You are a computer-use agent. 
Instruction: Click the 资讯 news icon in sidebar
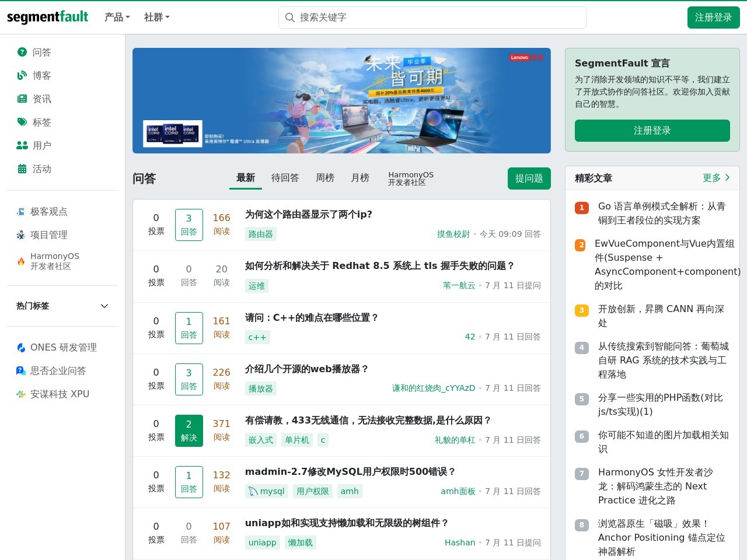pos(22,99)
